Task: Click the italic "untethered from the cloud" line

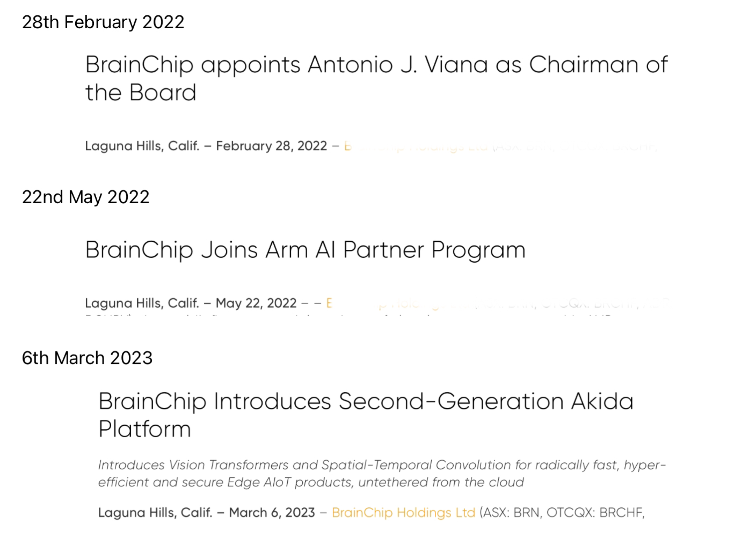Action: click(x=441, y=482)
